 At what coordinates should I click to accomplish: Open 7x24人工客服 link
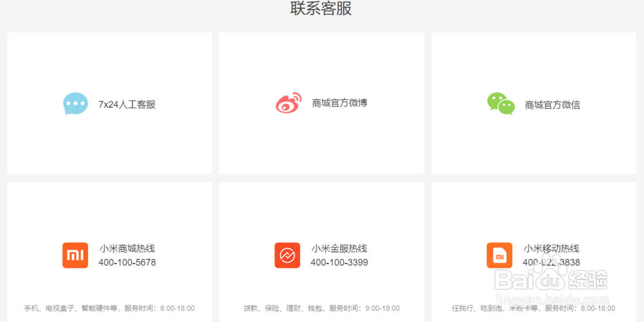127,104
